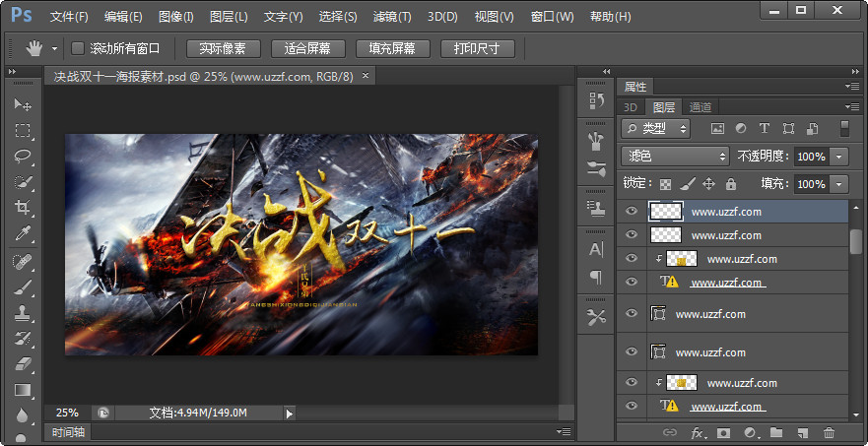Create a new layer group folder
The height and width of the screenshot is (446, 868).
point(776,432)
